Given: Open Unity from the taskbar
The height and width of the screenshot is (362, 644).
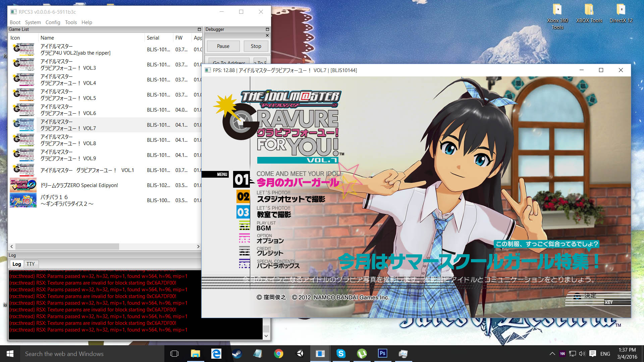Looking at the screenshot, I should coord(300,354).
